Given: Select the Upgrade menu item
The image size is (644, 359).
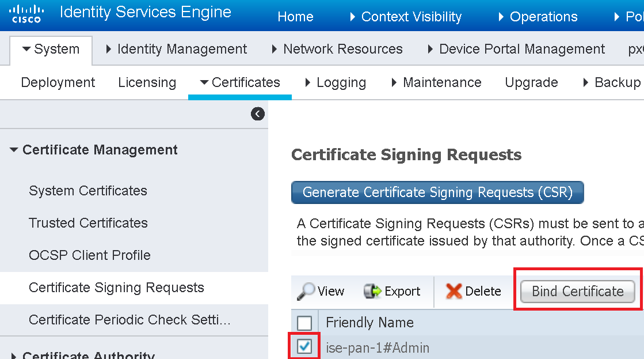Looking at the screenshot, I should click(531, 82).
